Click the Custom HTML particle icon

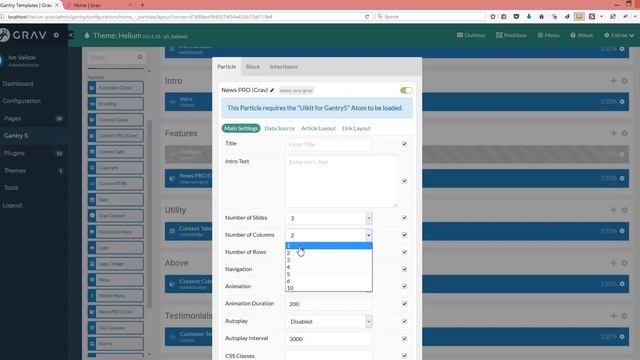click(x=92, y=184)
